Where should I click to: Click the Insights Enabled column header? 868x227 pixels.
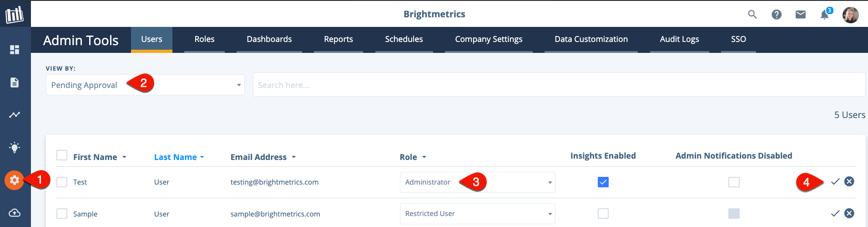point(603,155)
